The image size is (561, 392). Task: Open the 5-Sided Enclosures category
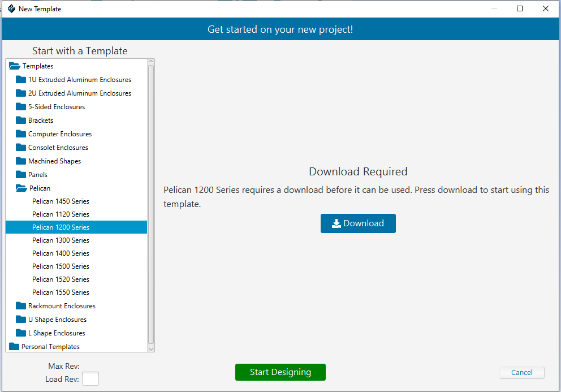coord(56,107)
